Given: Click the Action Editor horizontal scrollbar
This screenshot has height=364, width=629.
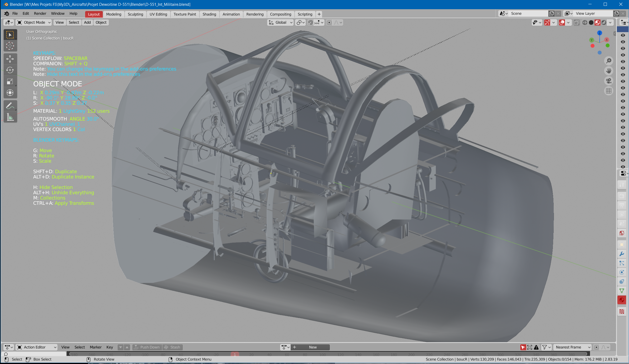Looking at the screenshot, I should coord(329,354).
